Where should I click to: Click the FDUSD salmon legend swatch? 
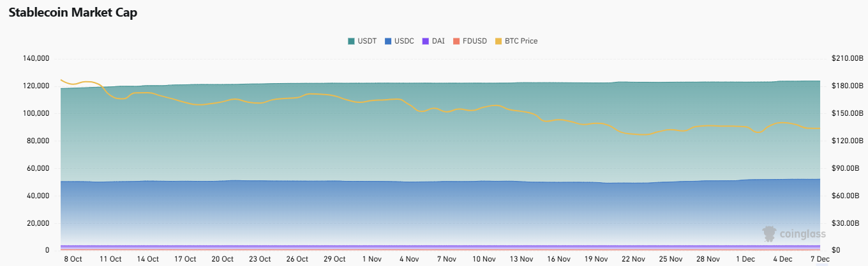tap(456, 41)
